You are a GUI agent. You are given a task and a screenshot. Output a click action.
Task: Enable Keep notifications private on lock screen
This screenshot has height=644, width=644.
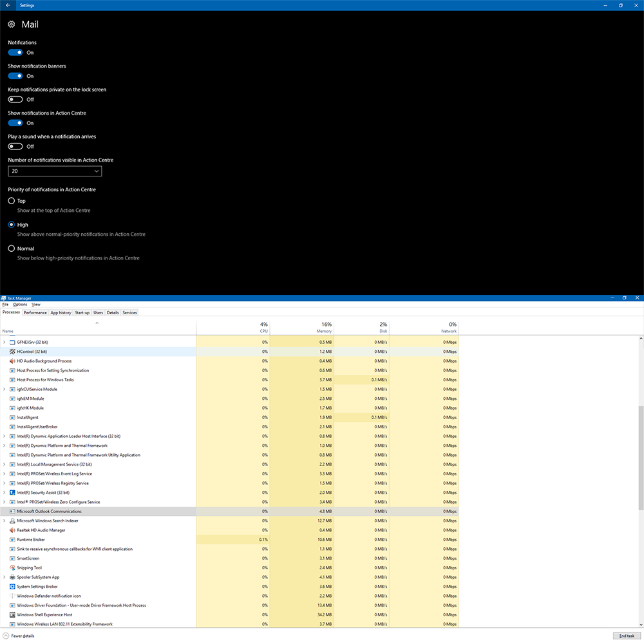[15, 99]
